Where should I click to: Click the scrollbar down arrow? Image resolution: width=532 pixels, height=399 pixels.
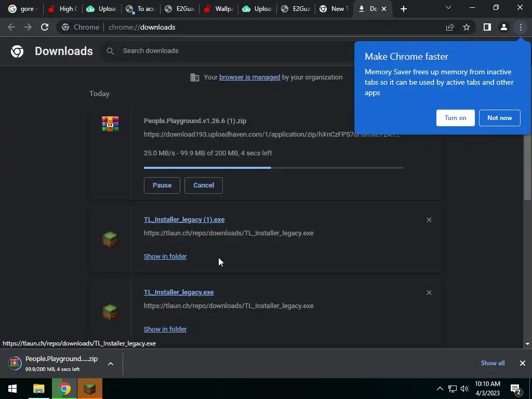(x=527, y=344)
